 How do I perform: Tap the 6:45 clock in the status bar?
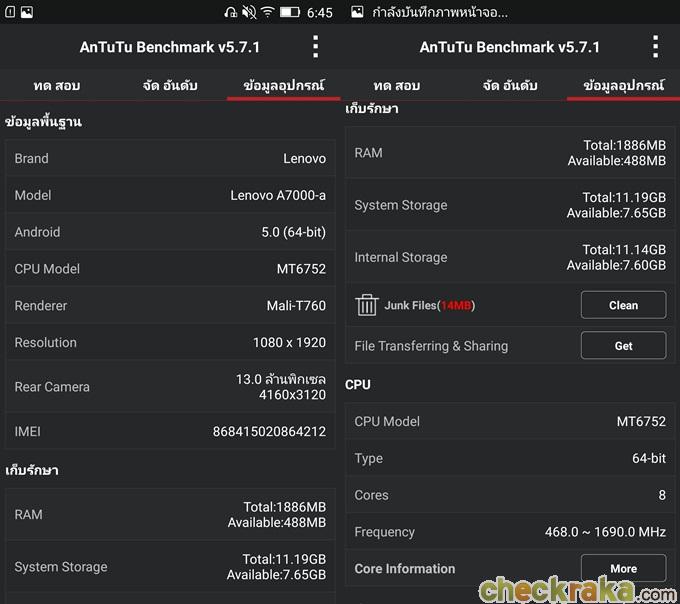320,12
